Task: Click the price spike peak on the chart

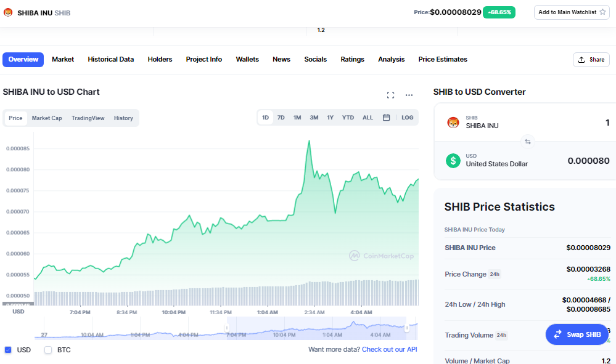Action: click(309, 141)
